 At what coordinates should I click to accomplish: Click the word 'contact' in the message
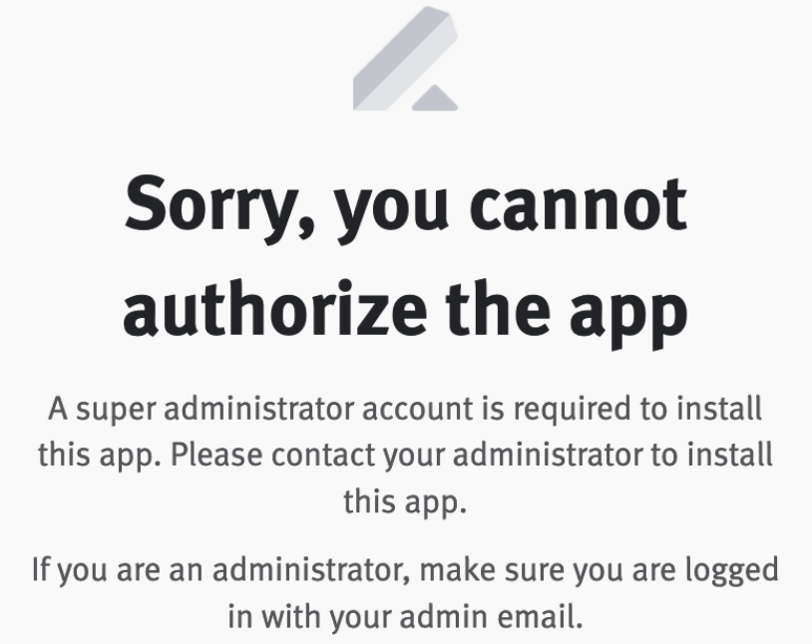coord(323,456)
